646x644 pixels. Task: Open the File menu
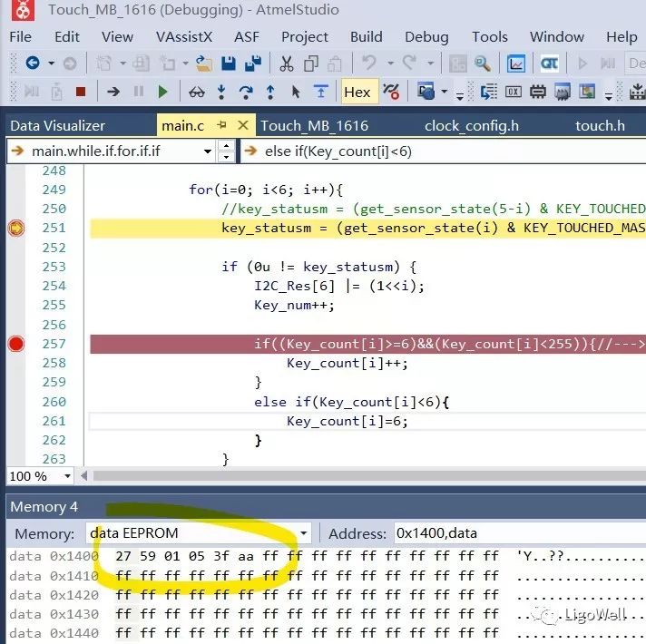point(20,37)
